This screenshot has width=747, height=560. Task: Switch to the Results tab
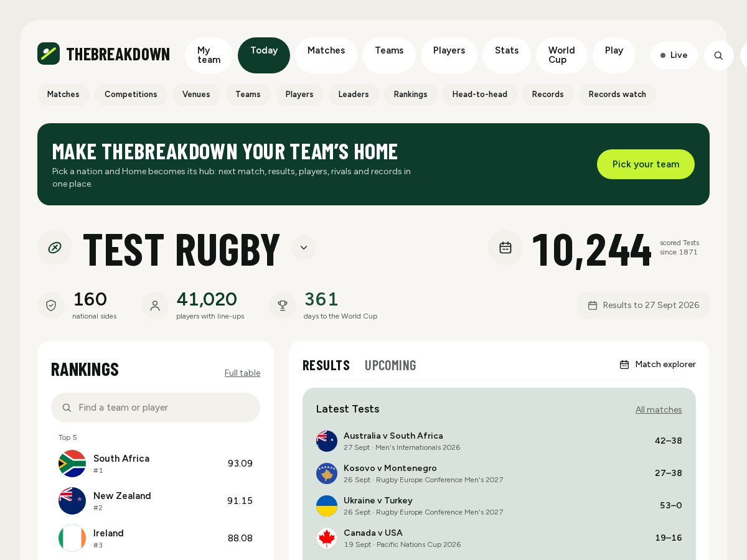pos(326,365)
